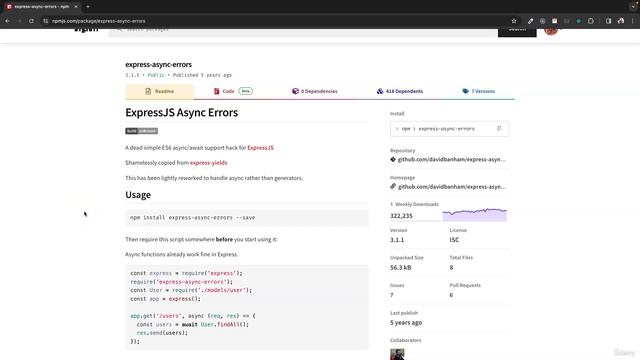
Task: Go back using browser back arrow
Action: (x=8, y=21)
